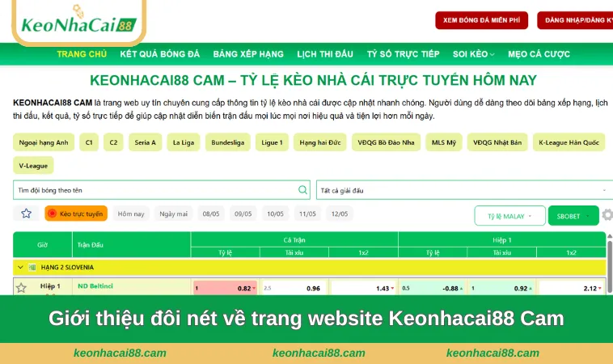Select the 08/05 date tab

pos(211,214)
